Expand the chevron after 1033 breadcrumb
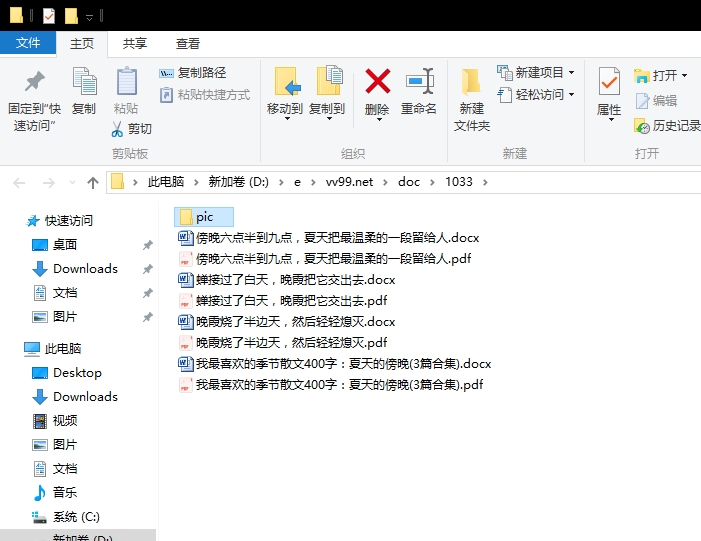 coord(486,182)
